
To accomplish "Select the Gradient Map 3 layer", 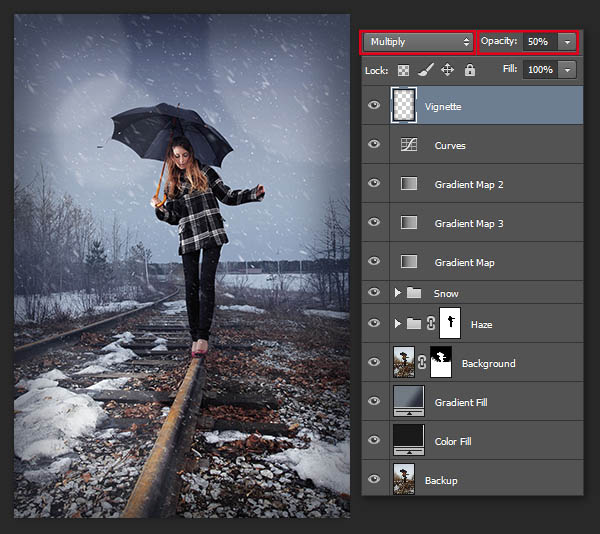I will [469, 223].
